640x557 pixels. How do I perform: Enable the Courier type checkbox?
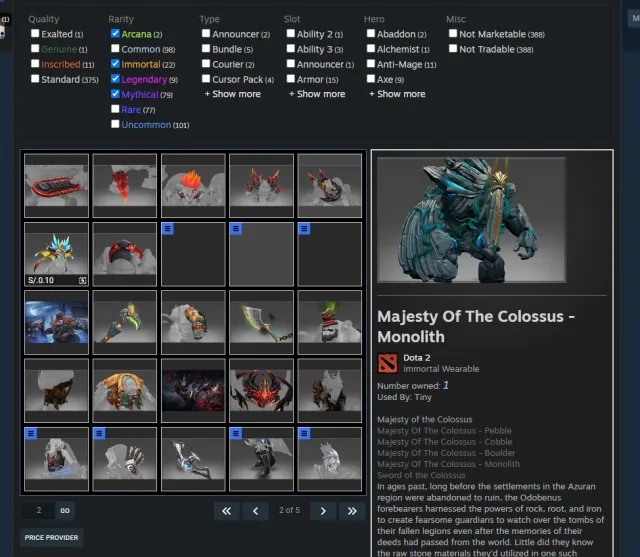click(206, 64)
